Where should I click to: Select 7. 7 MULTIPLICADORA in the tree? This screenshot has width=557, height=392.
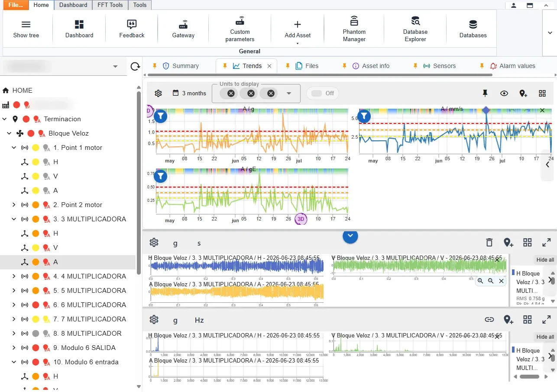(x=90, y=319)
